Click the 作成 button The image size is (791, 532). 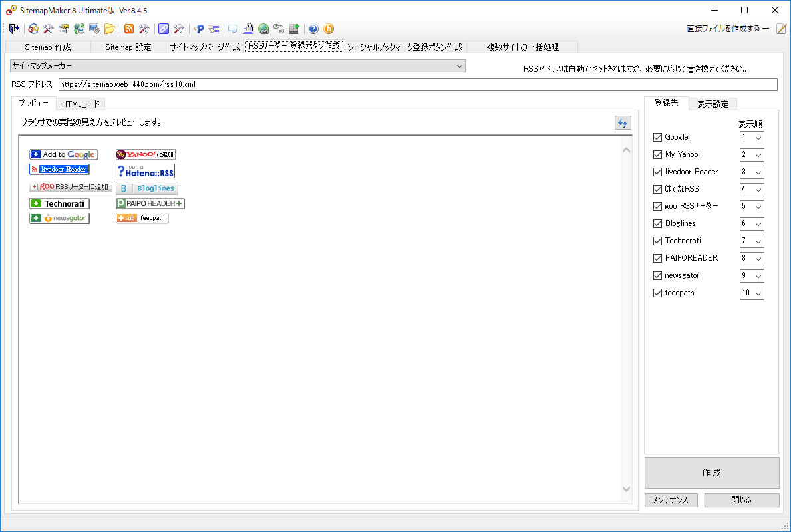click(x=712, y=473)
